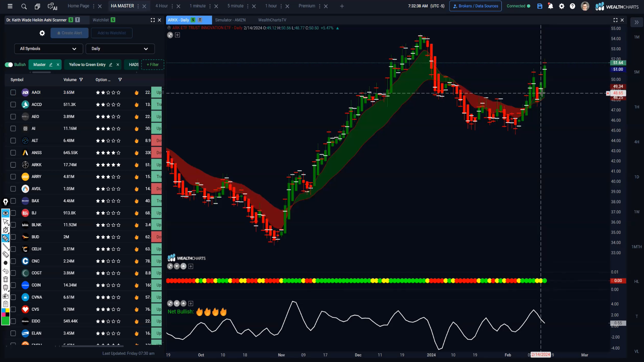Click the black dot stroke size selector

[5, 263]
